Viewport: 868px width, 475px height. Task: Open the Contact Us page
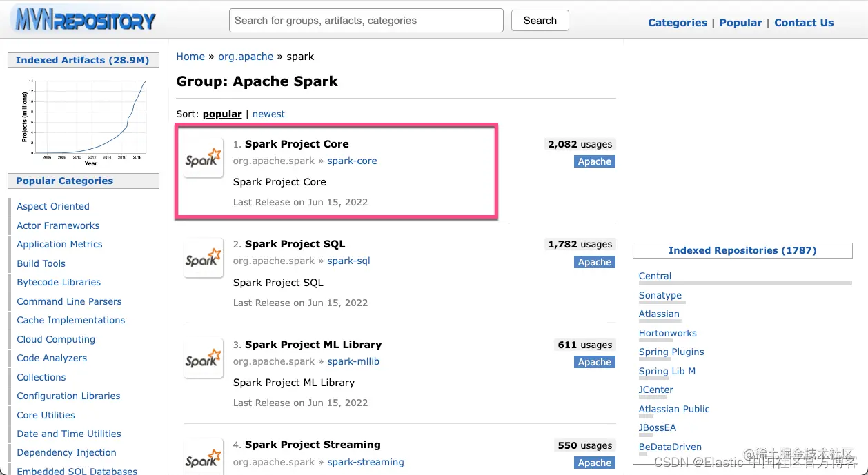[804, 23]
